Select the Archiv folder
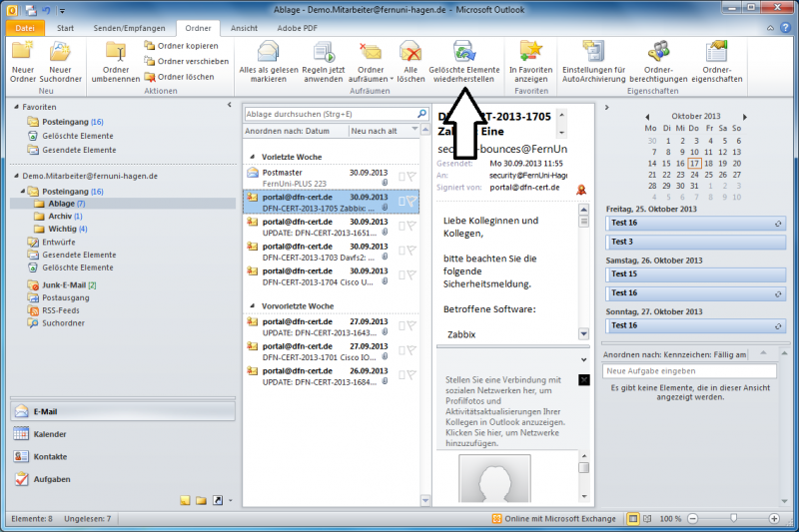This screenshot has width=799, height=532. click(x=60, y=217)
